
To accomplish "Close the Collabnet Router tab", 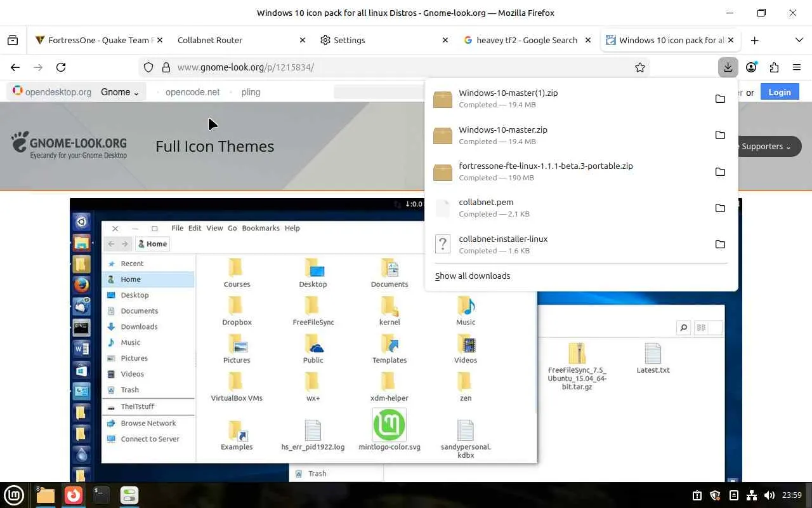I will tap(302, 40).
